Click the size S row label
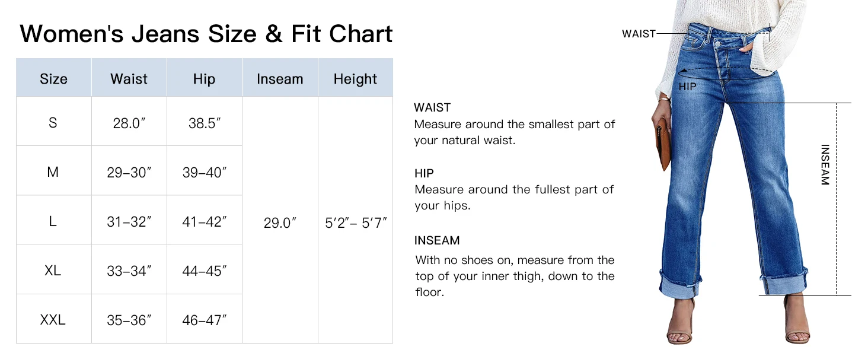868x356 pixels. (53, 122)
